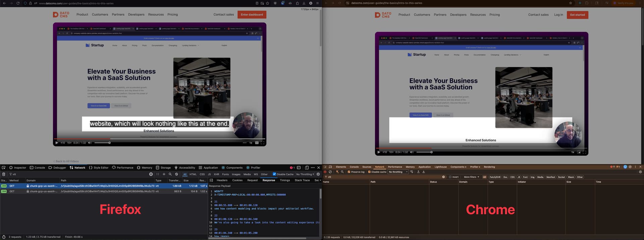This screenshot has height=240, width=644.
Task: Click Chrome export HAR download icon
Action: 424,172
